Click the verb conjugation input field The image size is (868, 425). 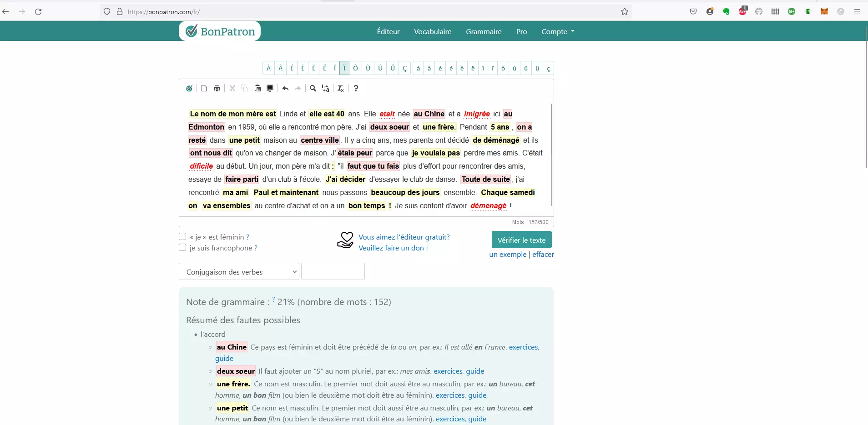tap(333, 271)
